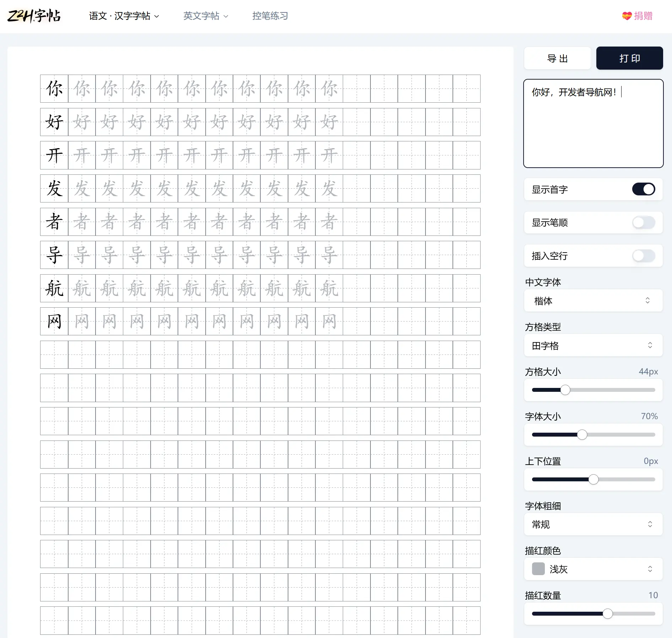The image size is (672, 638).
Task: Open the 控笔练习 page
Action: 270,16
